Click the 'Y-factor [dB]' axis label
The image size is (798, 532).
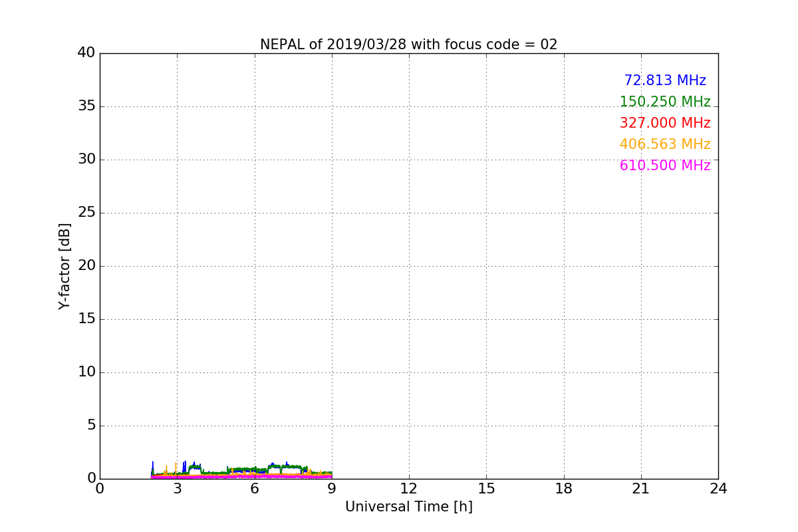tap(65, 266)
